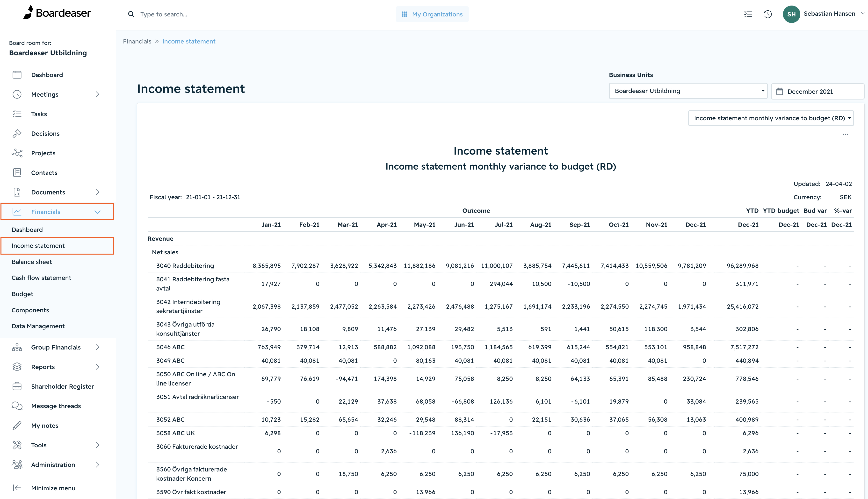Click the YTD total 96,289,968
This screenshot has width=868, height=499.
click(x=743, y=266)
